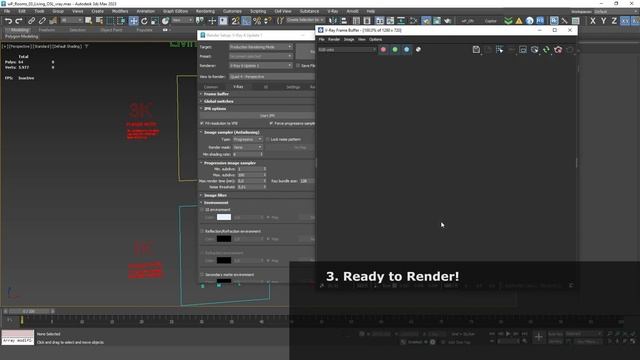This screenshot has width=640, height=360.
Task: Click the time slider handle on the timeline
Action: click(29, 311)
